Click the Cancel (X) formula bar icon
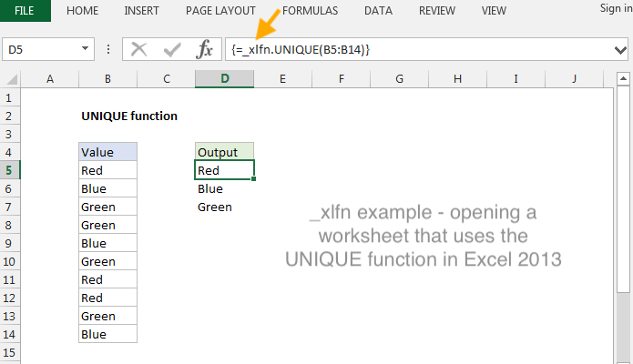The image size is (633, 364). tap(138, 49)
